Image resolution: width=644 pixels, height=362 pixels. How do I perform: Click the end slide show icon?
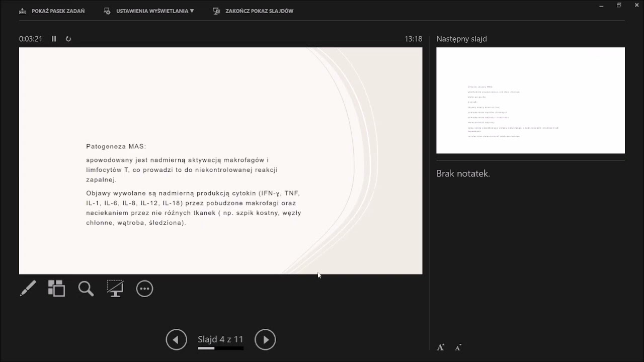pos(216,11)
